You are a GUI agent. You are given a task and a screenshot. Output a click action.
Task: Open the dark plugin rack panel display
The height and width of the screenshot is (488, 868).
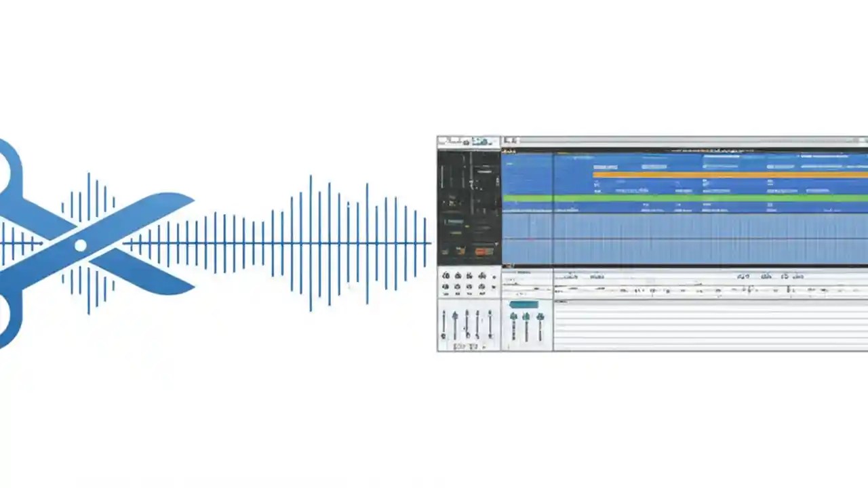(x=468, y=203)
